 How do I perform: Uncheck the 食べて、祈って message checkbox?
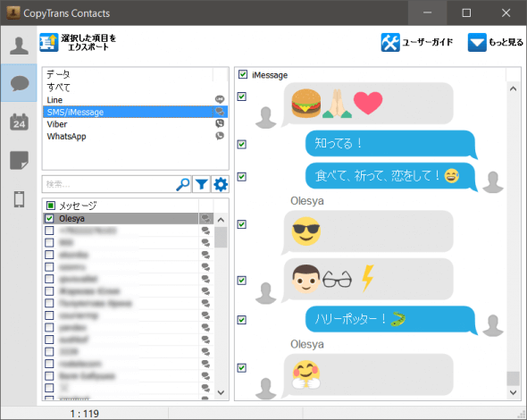coord(242,177)
